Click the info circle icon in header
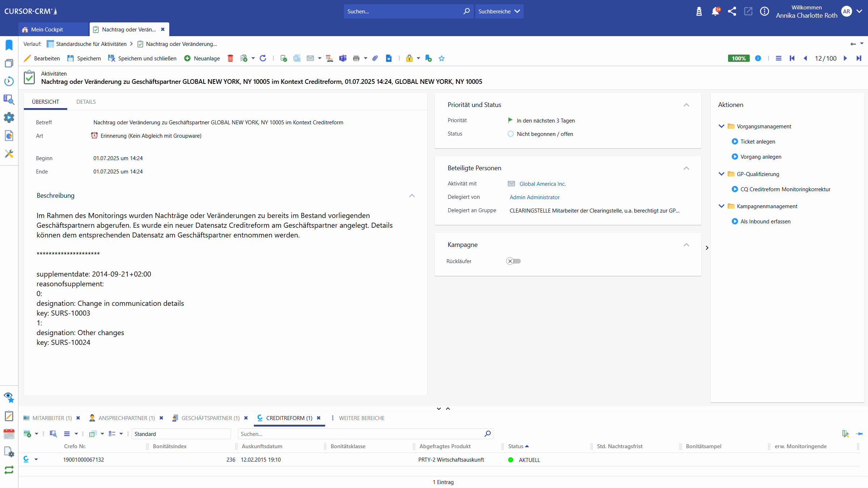 tap(764, 11)
